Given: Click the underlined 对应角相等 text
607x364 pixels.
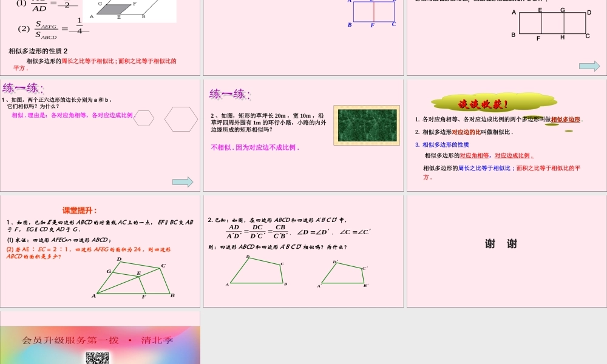Looking at the screenshot, I should (x=474, y=155).
